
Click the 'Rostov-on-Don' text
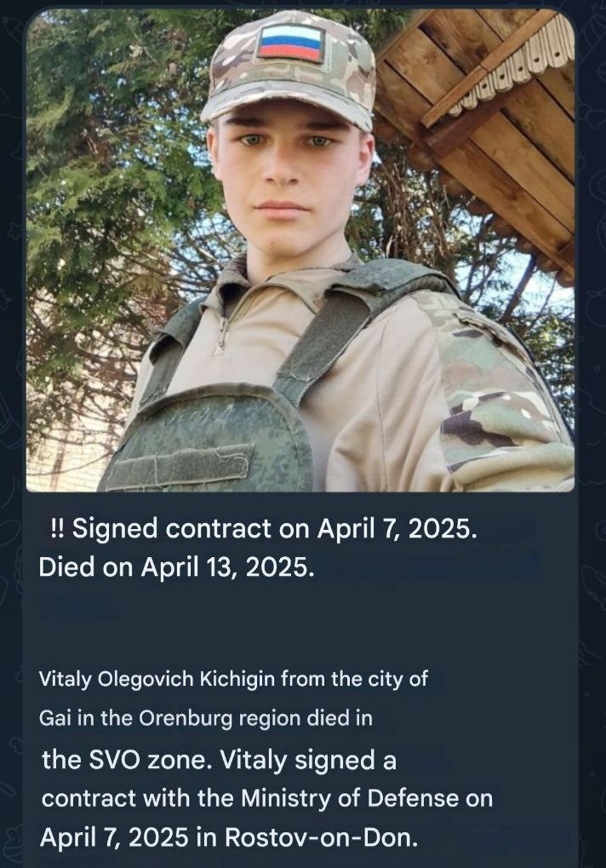coord(321,837)
